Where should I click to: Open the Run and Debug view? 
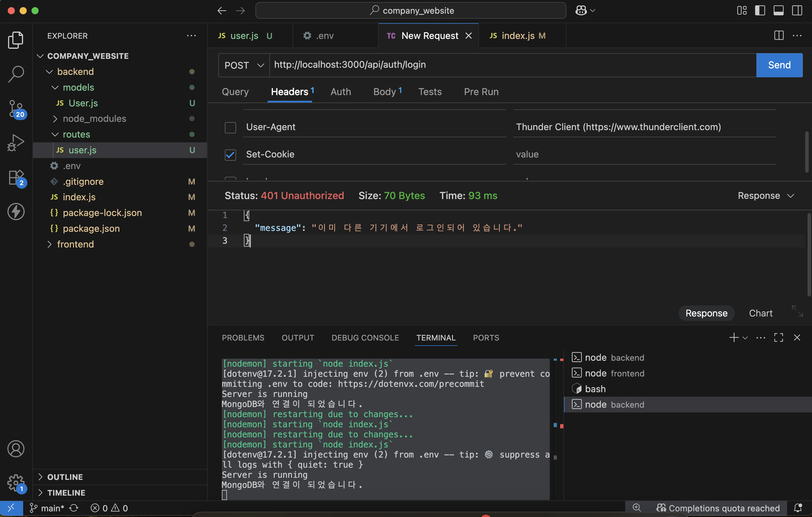[15, 143]
